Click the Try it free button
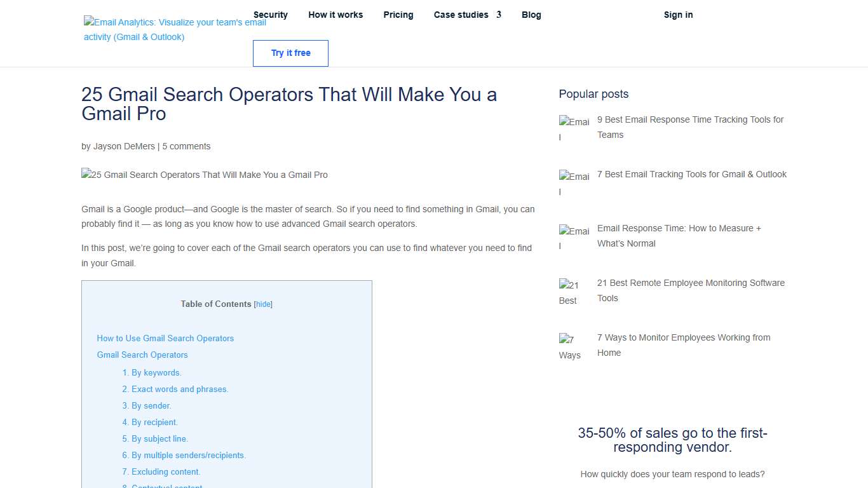The image size is (868, 488). click(290, 53)
